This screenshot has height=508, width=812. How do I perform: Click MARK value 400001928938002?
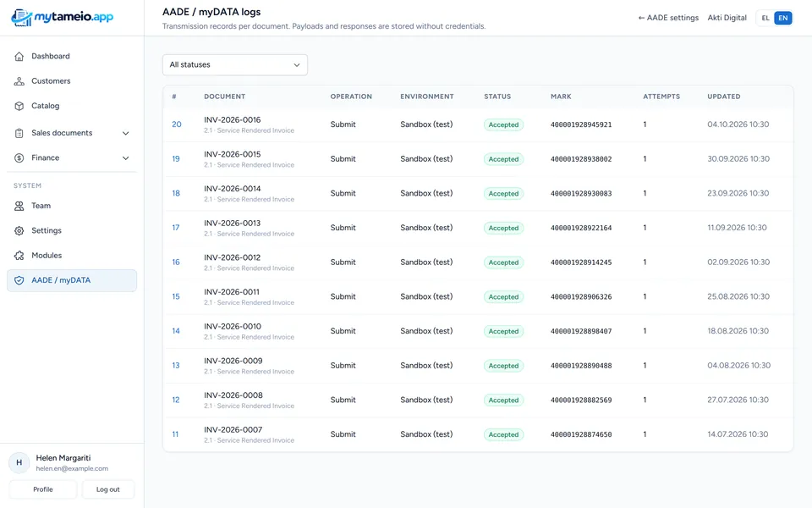coord(581,159)
